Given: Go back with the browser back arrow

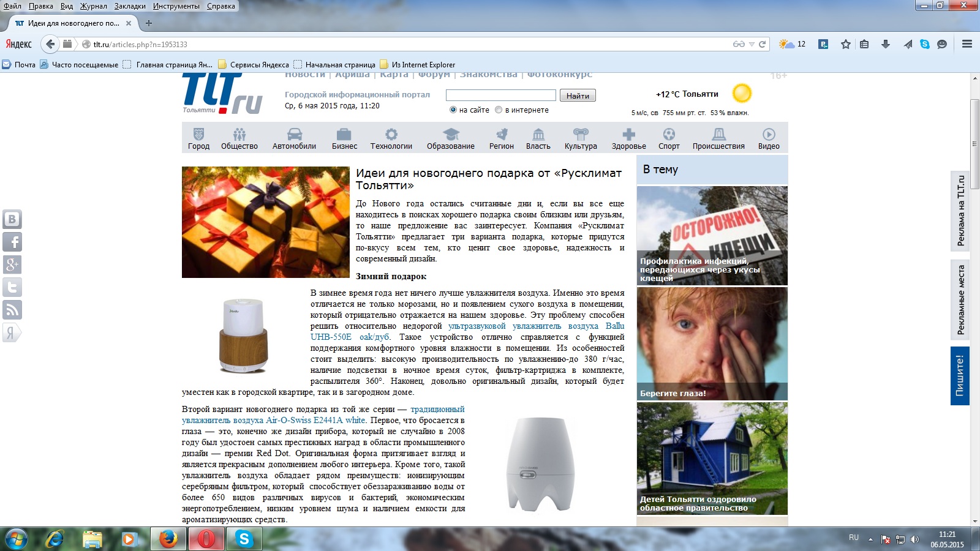Looking at the screenshot, I should pyautogui.click(x=50, y=44).
